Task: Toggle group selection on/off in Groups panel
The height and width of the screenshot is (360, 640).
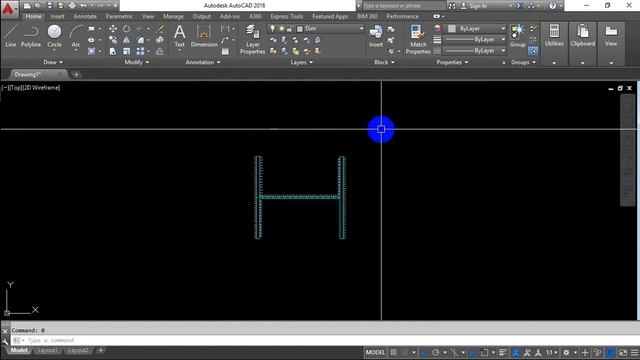Action: [533, 51]
